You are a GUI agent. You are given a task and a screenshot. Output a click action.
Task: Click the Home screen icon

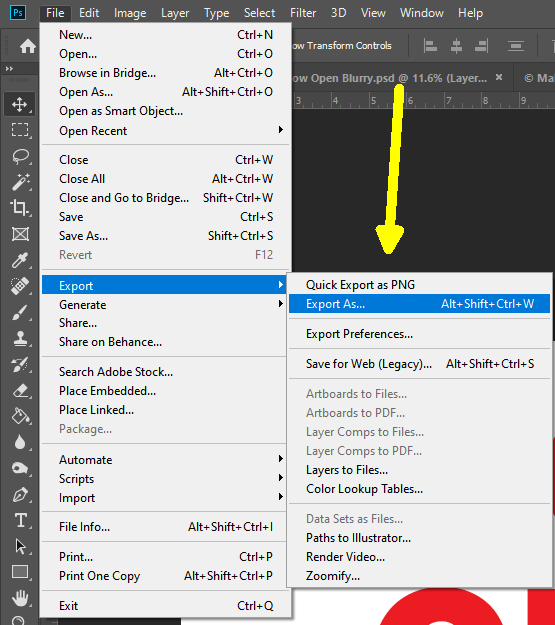point(28,46)
